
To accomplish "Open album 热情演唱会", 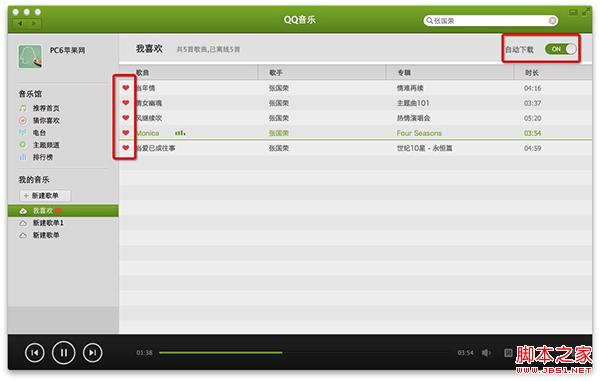I will (x=414, y=118).
